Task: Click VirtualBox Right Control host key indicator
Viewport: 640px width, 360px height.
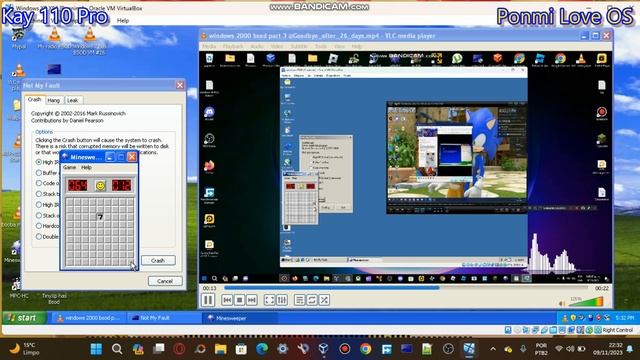Action: click(618, 330)
